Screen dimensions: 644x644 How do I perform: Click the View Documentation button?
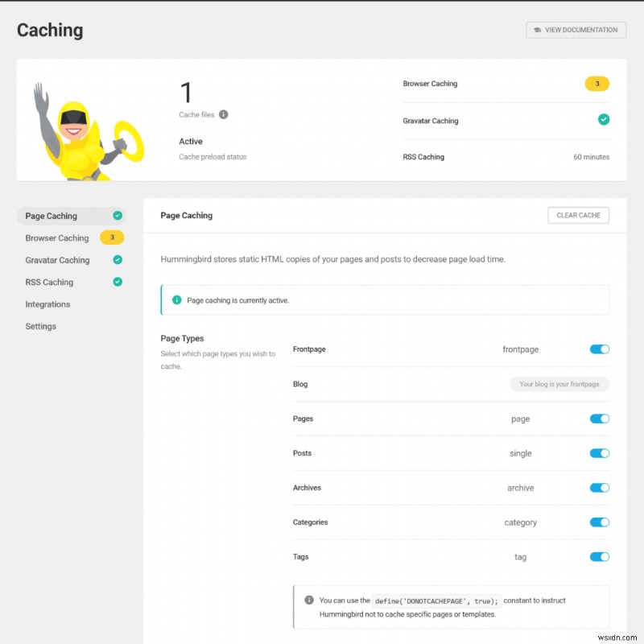point(576,30)
